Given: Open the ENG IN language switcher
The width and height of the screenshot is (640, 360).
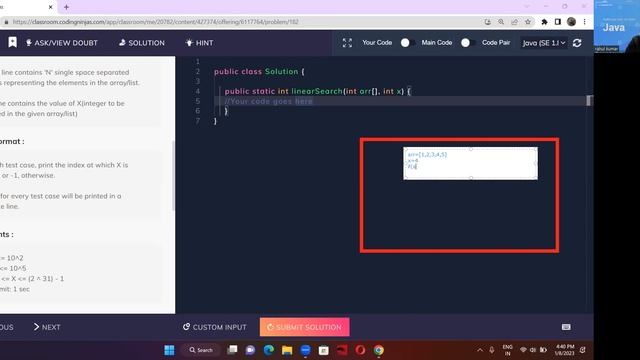Looking at the screenshot, I should [507, 350].
